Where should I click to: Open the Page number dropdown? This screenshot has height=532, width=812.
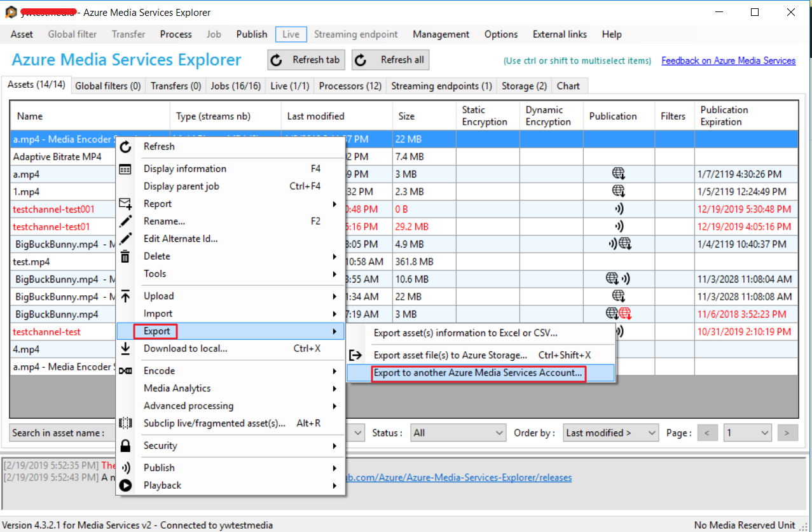coord(748,433)
